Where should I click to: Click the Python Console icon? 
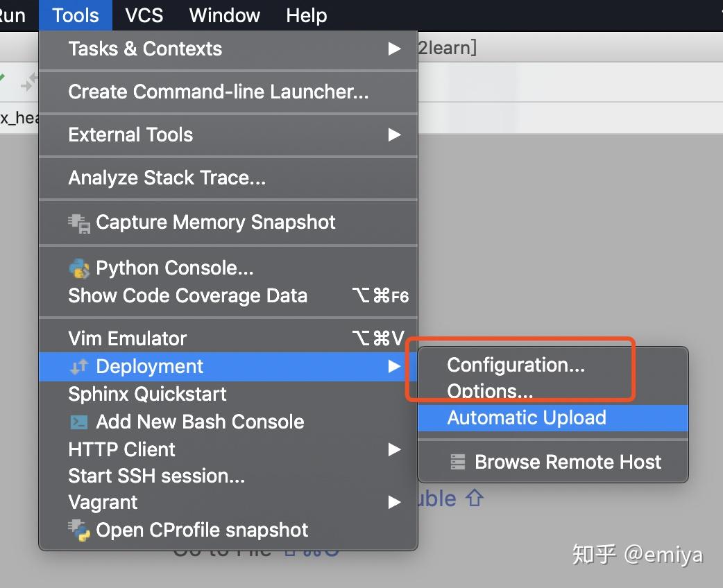tap(79, 268)
